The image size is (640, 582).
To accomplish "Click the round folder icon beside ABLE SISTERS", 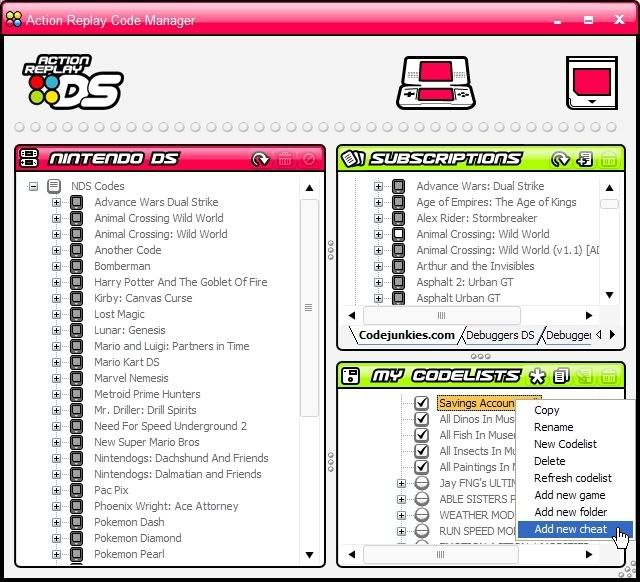I will [x=422, y=499].
